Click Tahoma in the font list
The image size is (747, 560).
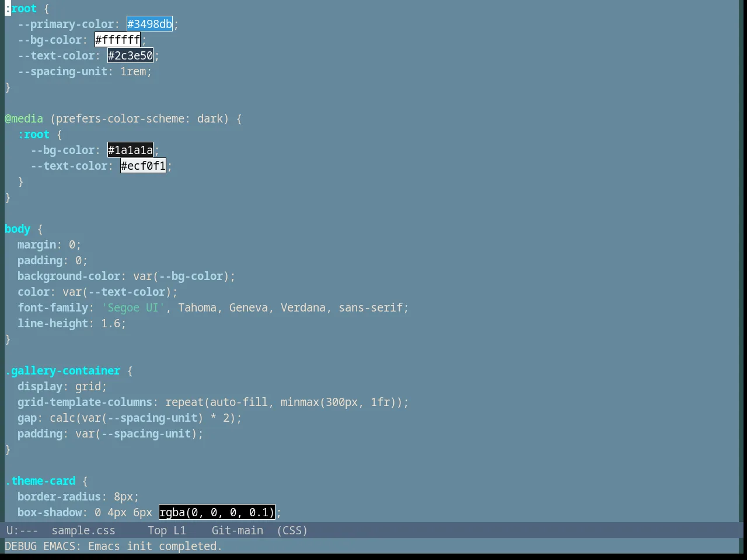click(197, 307)
